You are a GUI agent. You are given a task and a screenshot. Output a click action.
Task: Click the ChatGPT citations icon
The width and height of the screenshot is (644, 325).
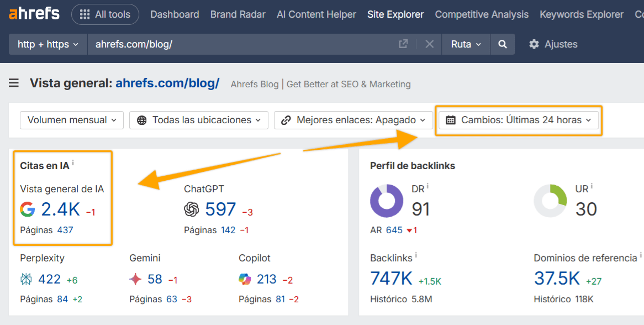pos(191,209)
